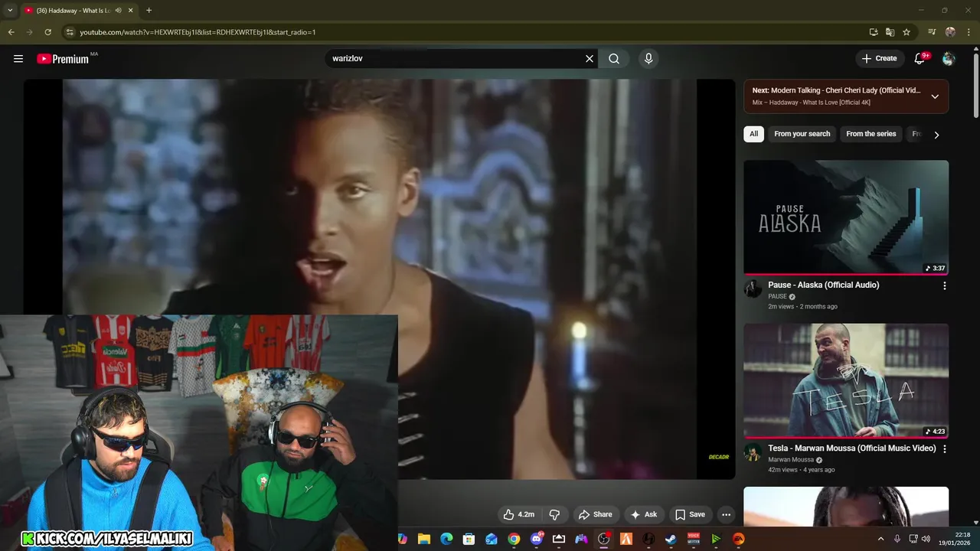Image resolution: width=980 pixels, height=551 pixels.
Task: Open options for Pause - Alaska video
Action: pos(944,285)
